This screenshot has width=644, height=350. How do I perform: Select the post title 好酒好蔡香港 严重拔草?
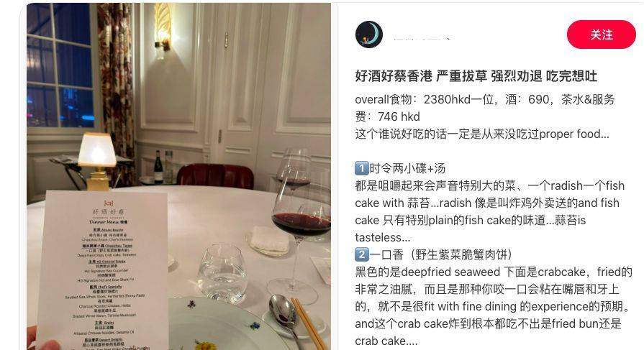coord(421,76)
